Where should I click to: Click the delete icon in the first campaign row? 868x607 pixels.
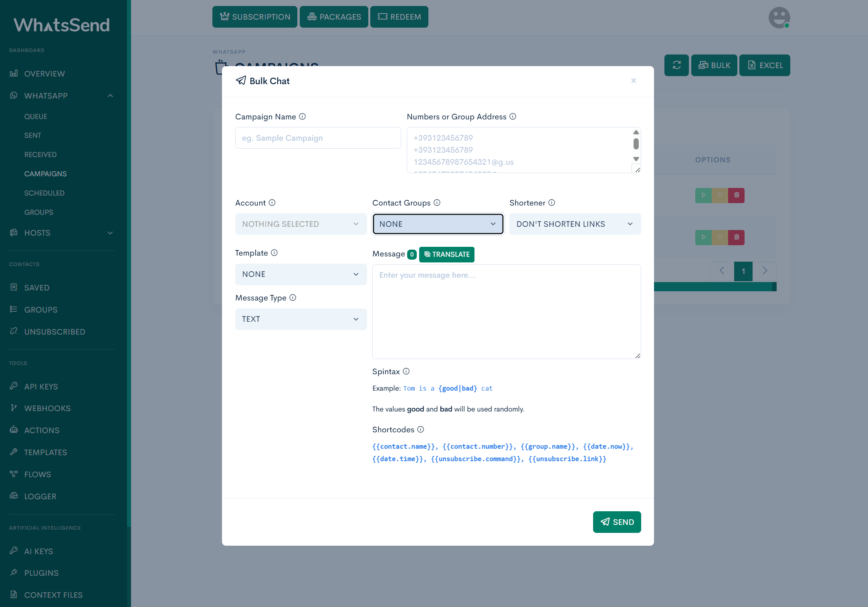pyautogui.click(x=737, y=195)
